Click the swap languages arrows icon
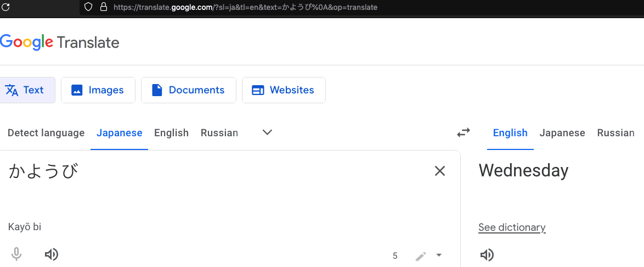 click(x=464, y=132)
